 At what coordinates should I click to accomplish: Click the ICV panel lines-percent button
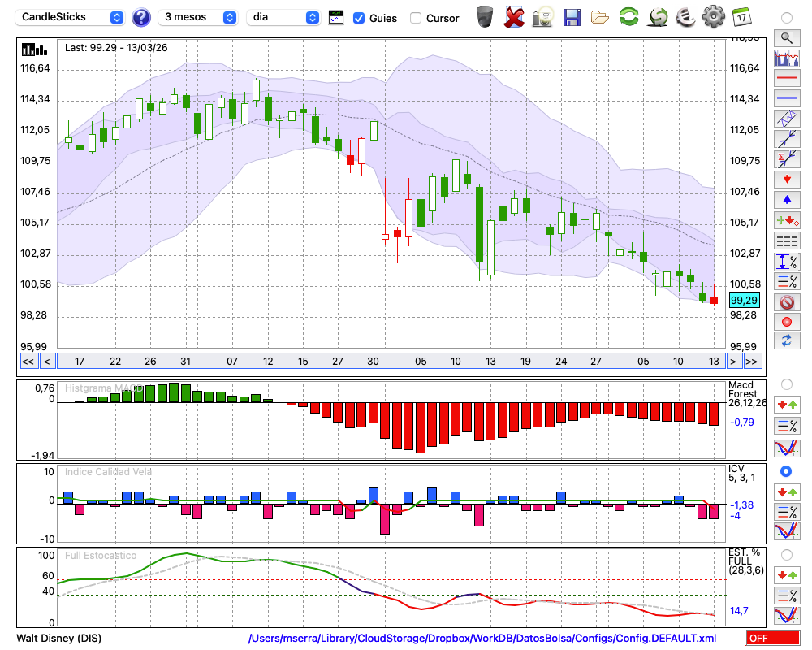pos(787,512)
